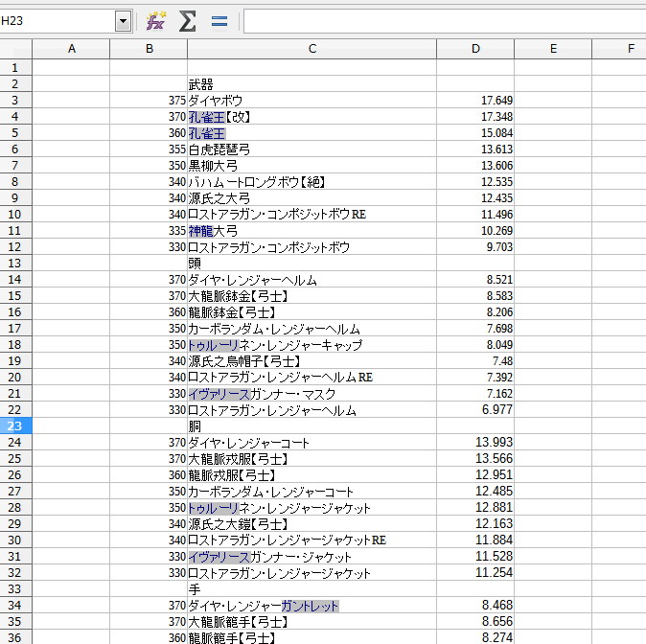Select row 23 header
646x644 pixels.
(x=15, y=425)
